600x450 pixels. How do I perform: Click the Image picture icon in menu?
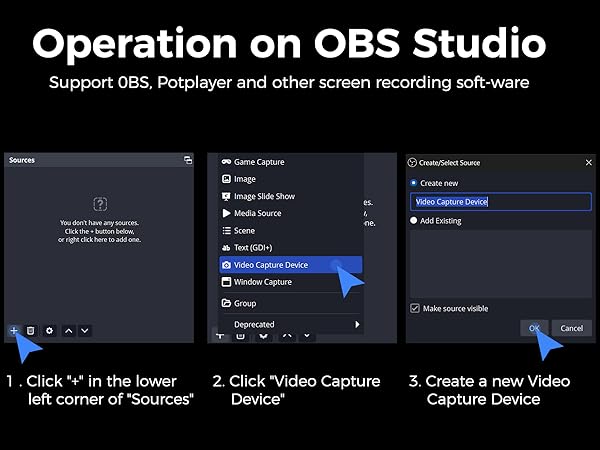pyautogui.click(x=227, y=179)
